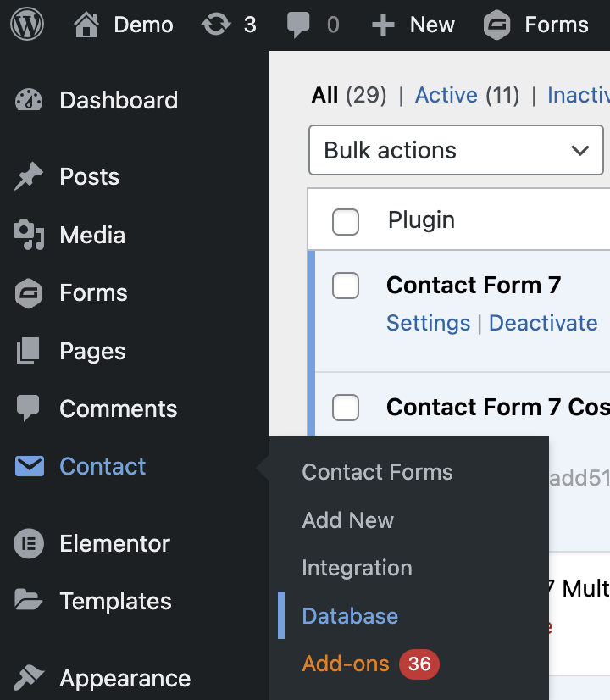The height and width of the screenshot is (700, 610).
Task: Click the Gravity Forms icon in admin bar
Action: (497, 25)
